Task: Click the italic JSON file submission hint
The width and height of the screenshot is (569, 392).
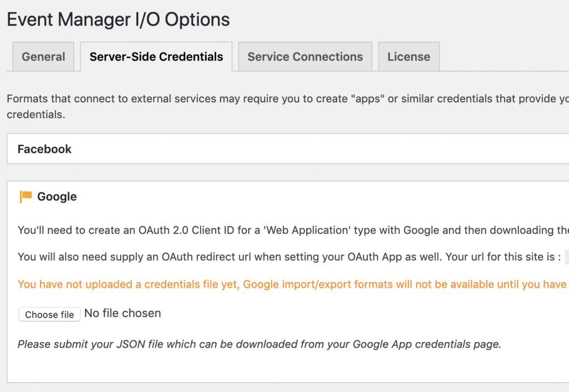Action: click(x=259, y=344)
